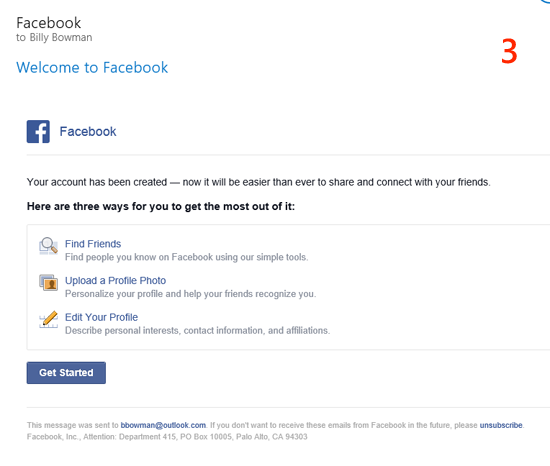Open the Upload a Profile Photo link
550x466 pixels.
click(115, 281)
